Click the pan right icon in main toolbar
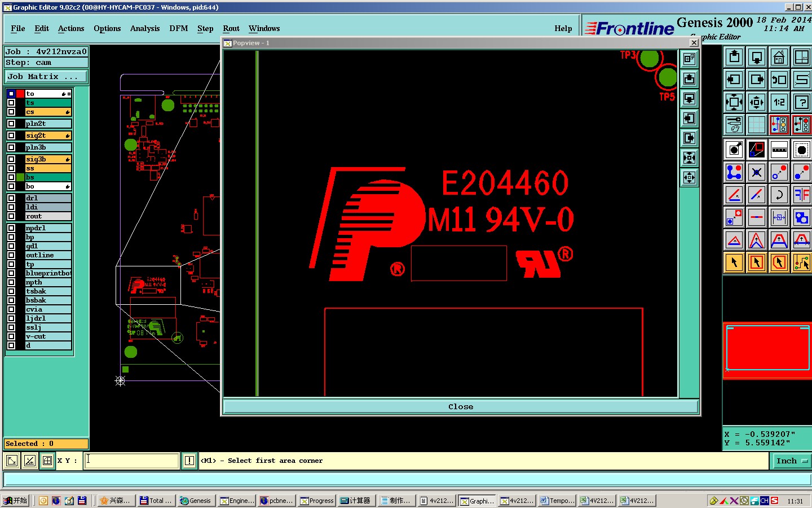 point(757,80)
